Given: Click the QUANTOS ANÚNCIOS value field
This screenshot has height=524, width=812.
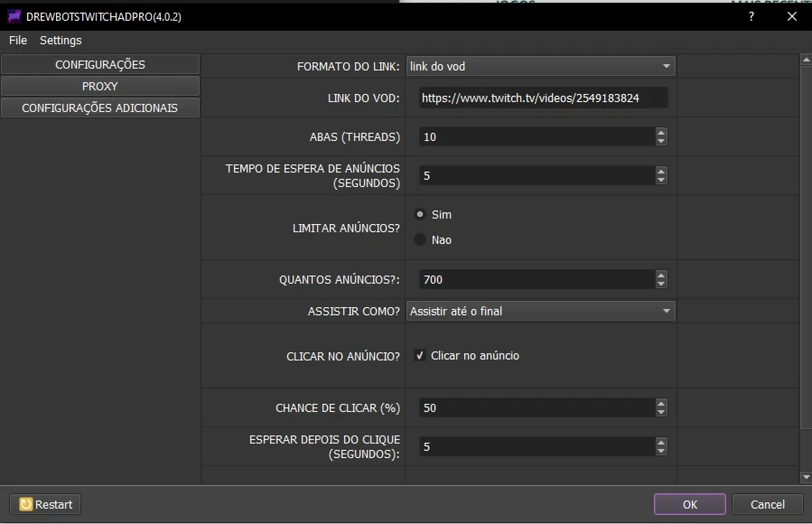Looking at the screenshot, I should [537, 279].
